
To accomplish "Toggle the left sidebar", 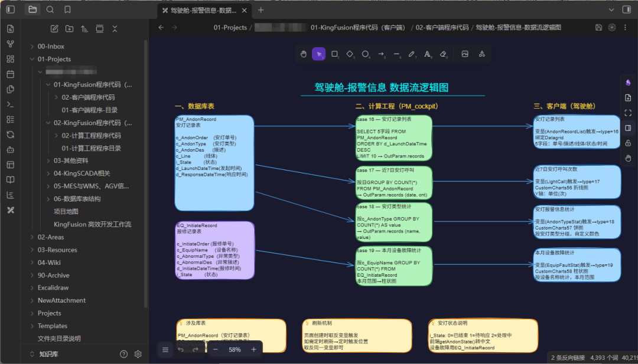I will click(11, 10).
